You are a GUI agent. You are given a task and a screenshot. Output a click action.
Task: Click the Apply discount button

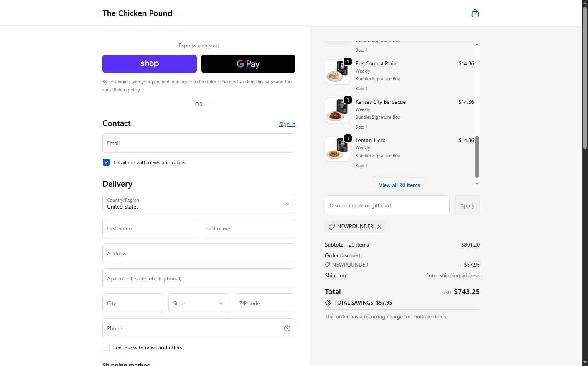[x=467, y=205]
